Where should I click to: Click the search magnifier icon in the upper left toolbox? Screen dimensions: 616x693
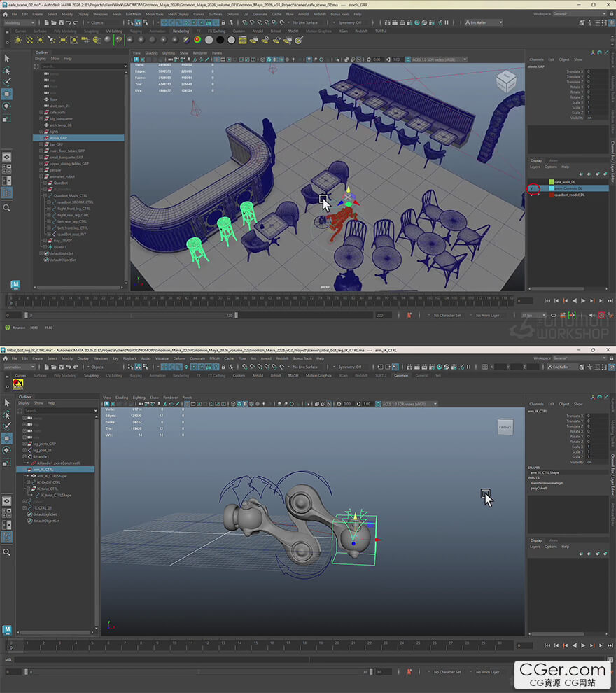[7, 208]
